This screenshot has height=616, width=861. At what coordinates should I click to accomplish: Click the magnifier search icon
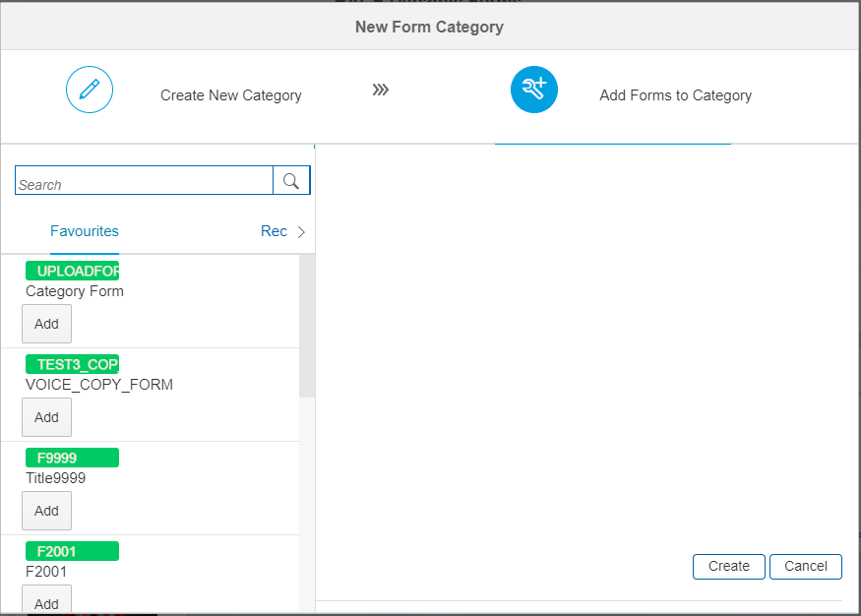pos(291,181)
